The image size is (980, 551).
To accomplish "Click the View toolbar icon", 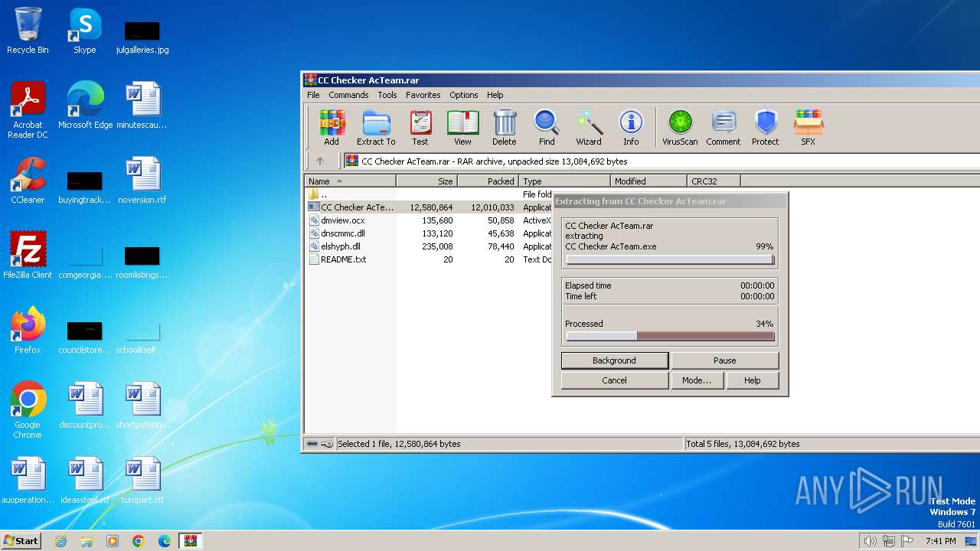I will point(462,127).
